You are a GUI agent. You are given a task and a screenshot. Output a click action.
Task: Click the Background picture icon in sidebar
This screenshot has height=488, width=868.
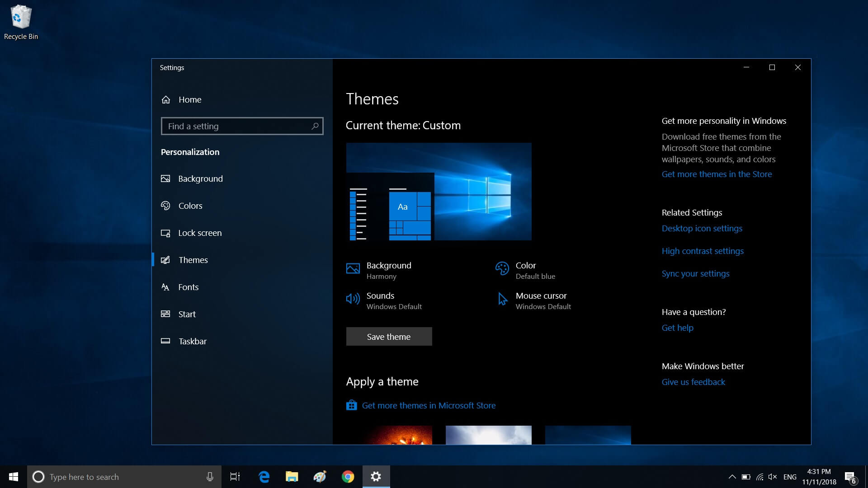165,178
